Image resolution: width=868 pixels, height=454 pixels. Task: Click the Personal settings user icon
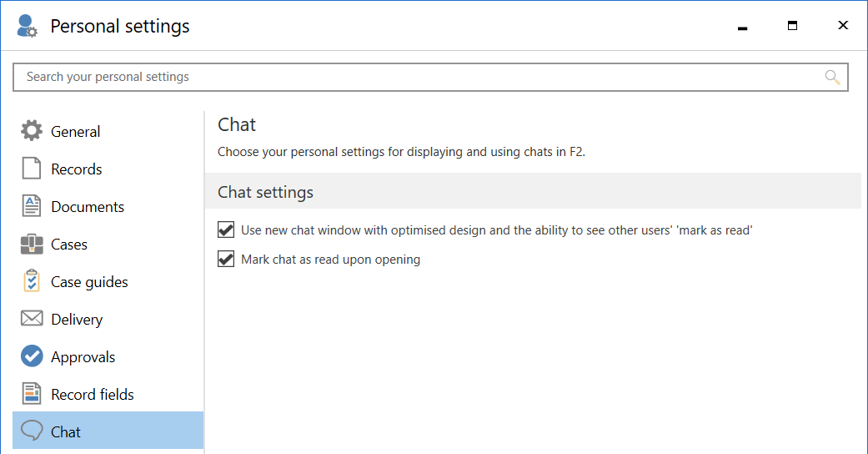point(27,26)
